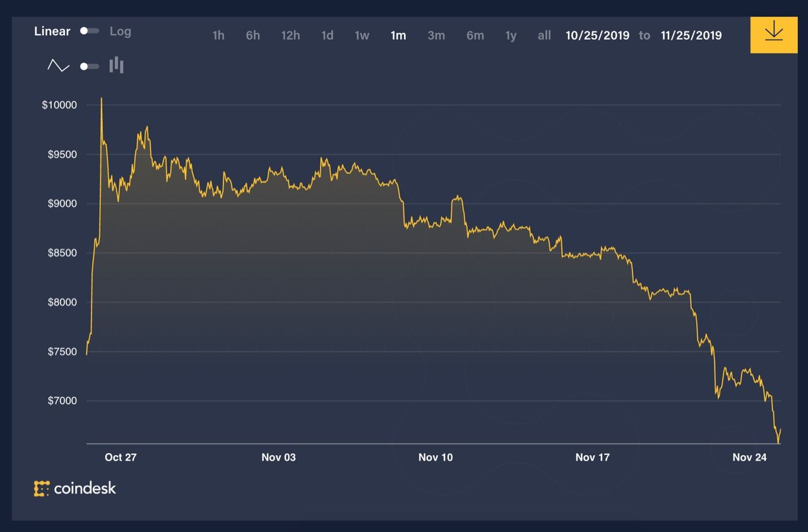Viewport: 808px width, 532px height.
Task: Click the $9000 y-axis label
Action: tap(62, 204)
